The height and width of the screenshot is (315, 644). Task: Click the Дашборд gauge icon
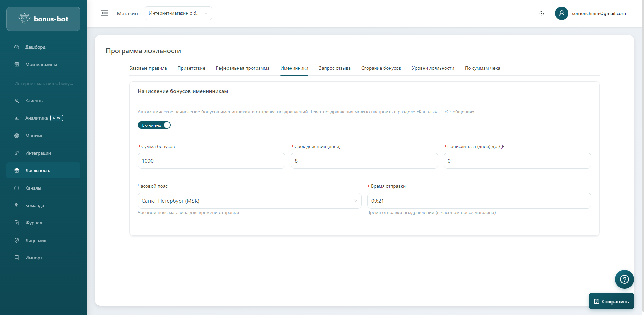coord(17,47)
